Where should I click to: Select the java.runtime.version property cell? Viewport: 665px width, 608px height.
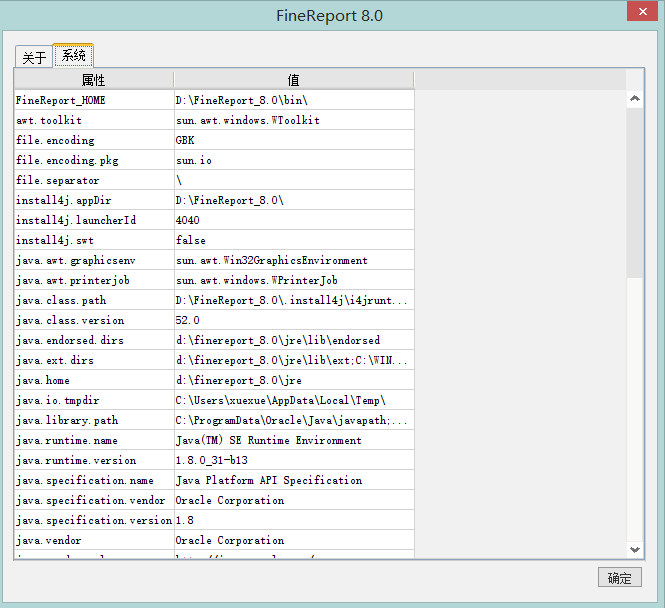pyautogui.click(x=94, y=460)
